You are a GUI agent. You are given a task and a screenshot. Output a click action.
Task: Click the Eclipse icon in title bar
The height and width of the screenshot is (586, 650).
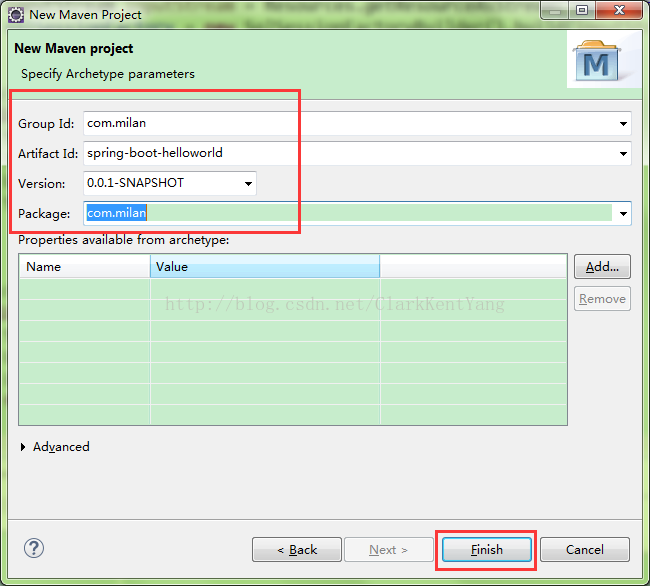coord(16,15)
